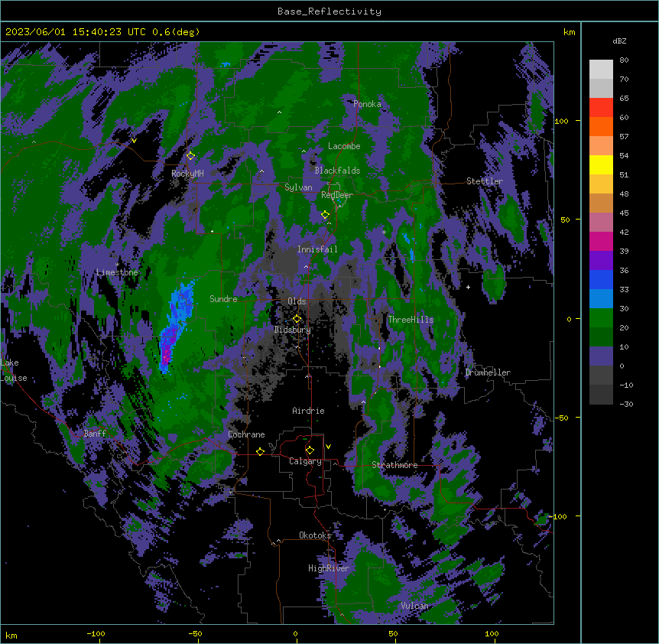Click the Sylvan label

pos(298,187)
